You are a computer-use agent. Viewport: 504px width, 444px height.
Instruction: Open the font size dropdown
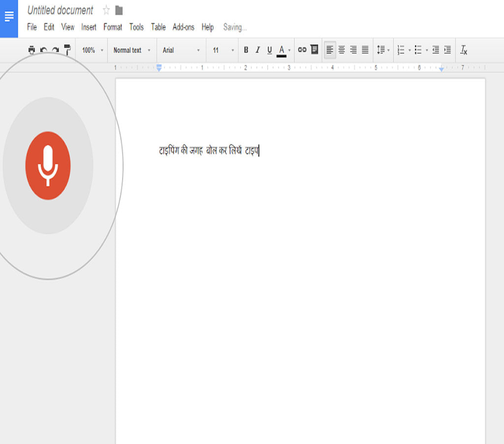(222, 50)
